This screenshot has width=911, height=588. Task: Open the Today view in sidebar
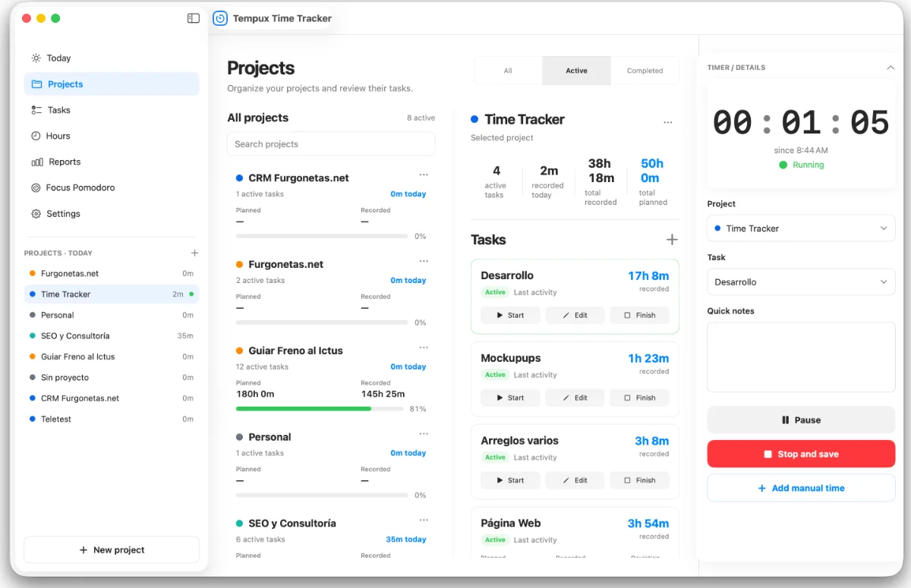pos(112,58)
